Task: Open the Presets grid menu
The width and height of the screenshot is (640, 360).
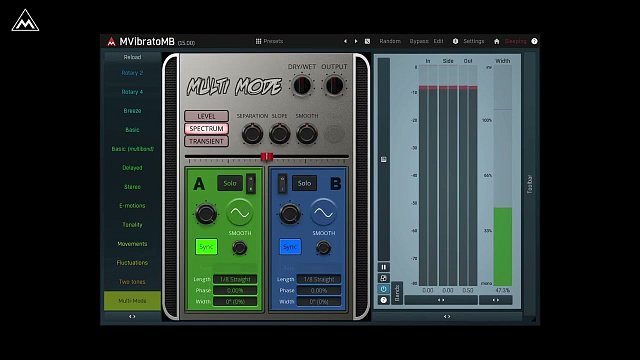Action: pyautogui.click(x=269, y=41)
